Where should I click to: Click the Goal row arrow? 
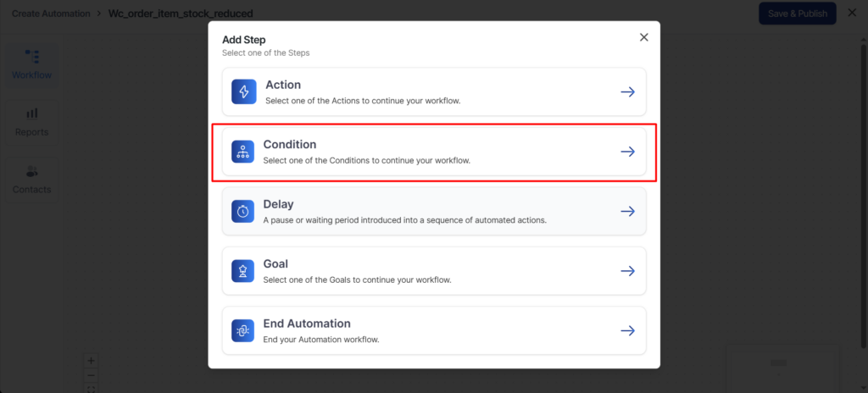pos(627,271)
